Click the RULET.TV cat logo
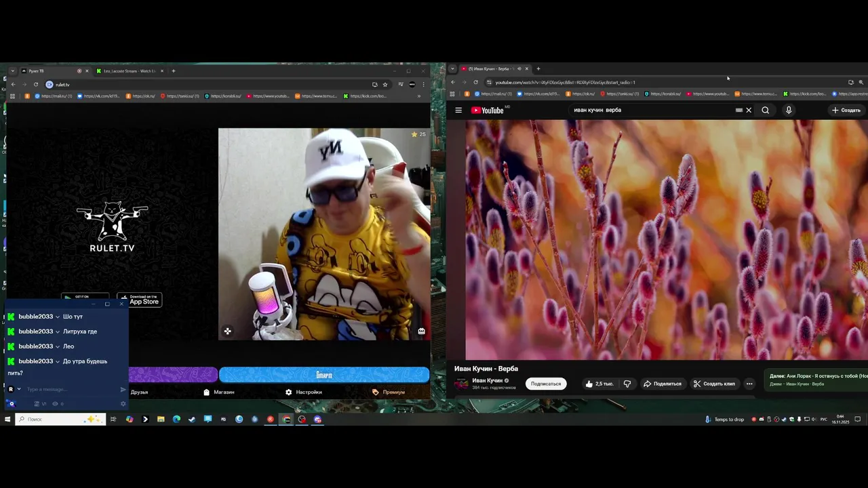 (x=112, y=228)
